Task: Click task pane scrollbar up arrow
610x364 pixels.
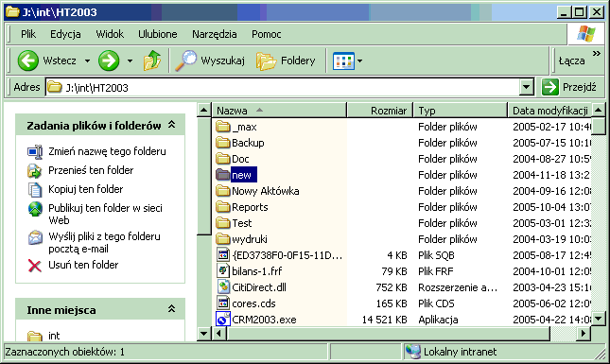Action: [204, 110]
